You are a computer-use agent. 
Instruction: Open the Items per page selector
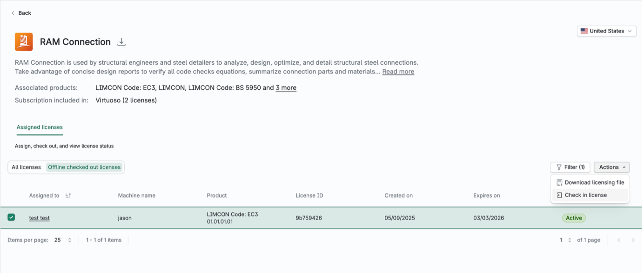pos(63,240)
